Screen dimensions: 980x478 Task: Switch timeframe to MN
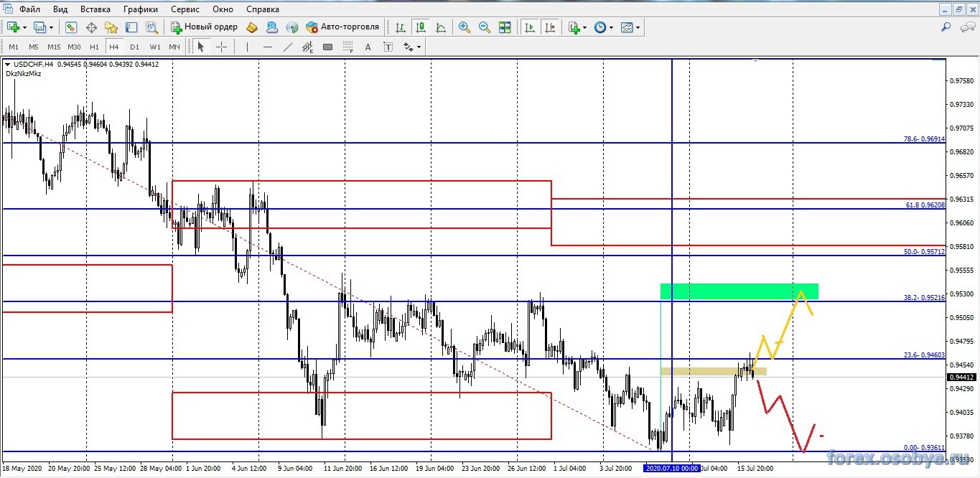pyautogui.click(x=174, y=47)
